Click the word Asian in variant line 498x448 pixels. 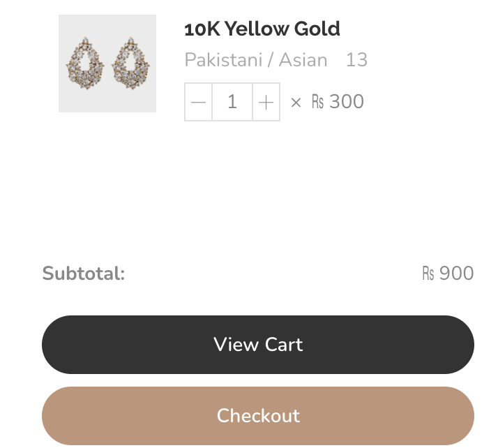pos(303,60)
